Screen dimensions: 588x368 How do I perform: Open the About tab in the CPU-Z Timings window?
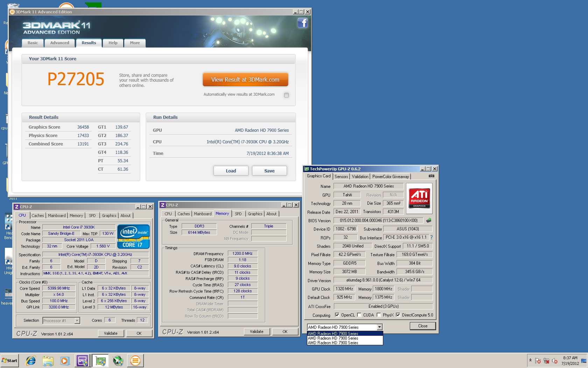[272, 214]
